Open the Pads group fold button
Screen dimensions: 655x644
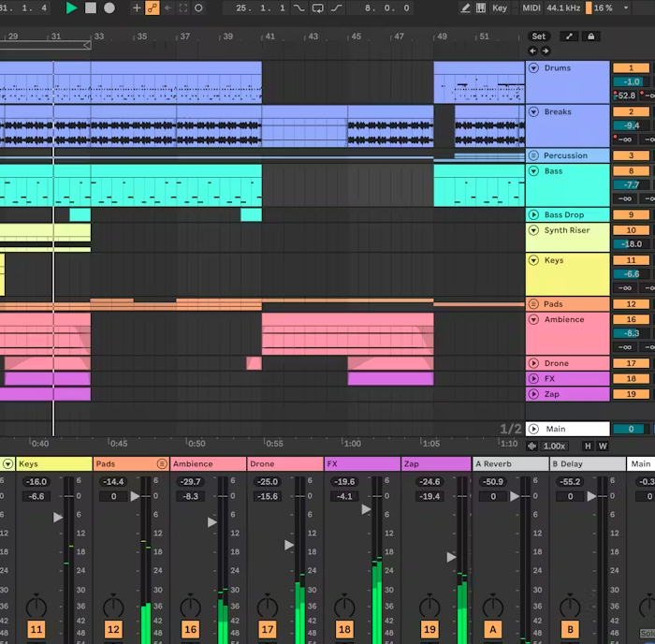pos(534,304)
